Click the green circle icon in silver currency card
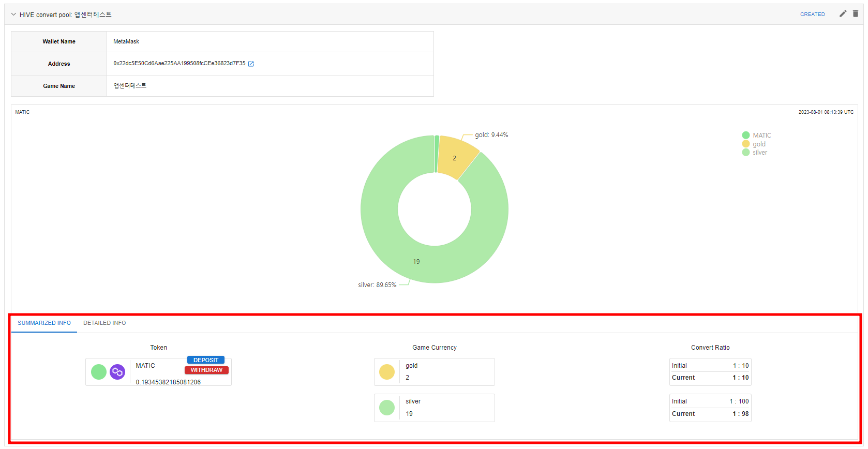Screen dimensions: 868x449 tap(387, 408)
